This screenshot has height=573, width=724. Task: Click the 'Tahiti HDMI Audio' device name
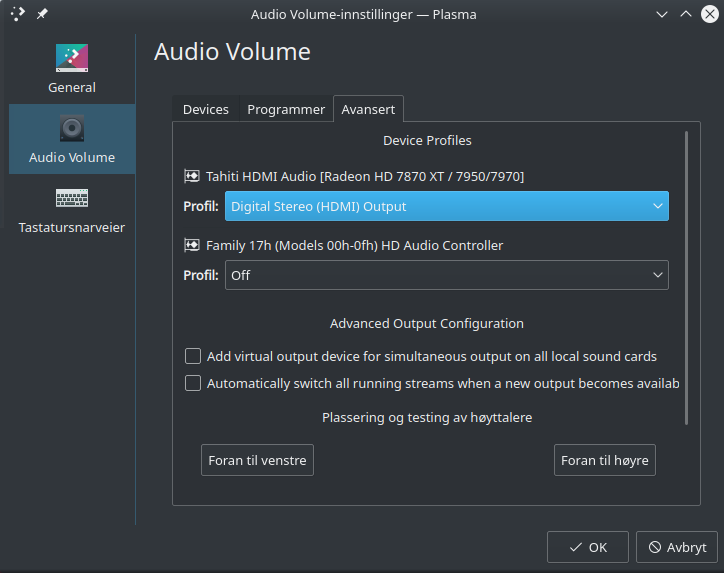coord(365,176)
